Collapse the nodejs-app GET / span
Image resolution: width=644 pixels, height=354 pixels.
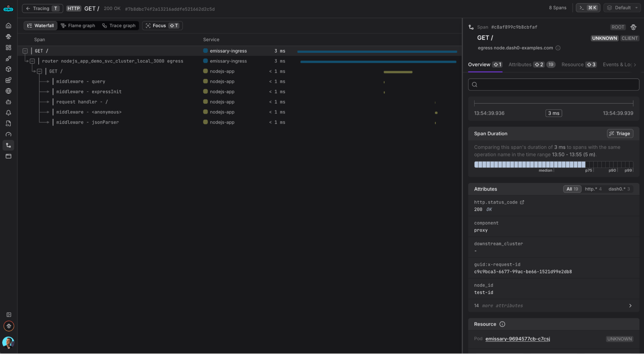(x=39, y=71)
